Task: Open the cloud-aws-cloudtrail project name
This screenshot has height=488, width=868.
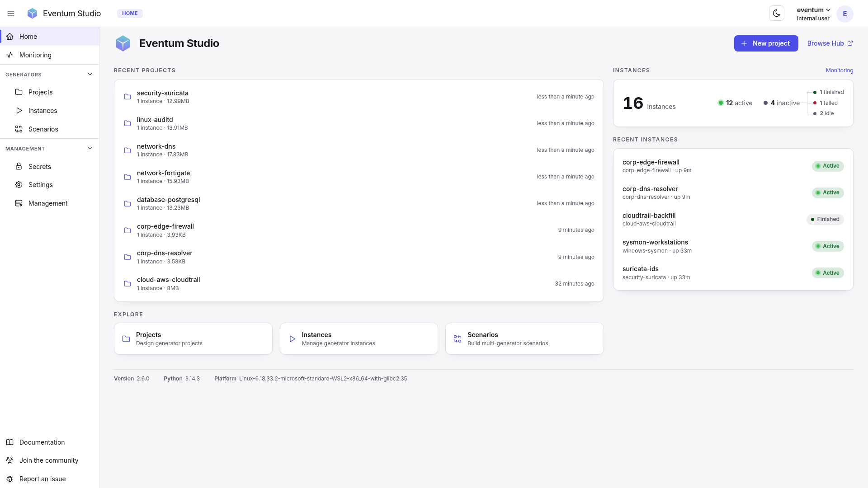Action: (x=169, y=280)
